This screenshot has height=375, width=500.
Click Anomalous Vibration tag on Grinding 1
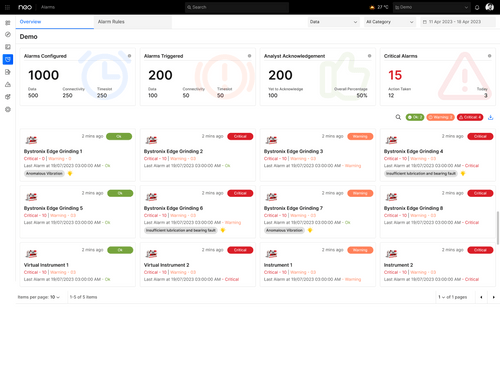[44, 173]
